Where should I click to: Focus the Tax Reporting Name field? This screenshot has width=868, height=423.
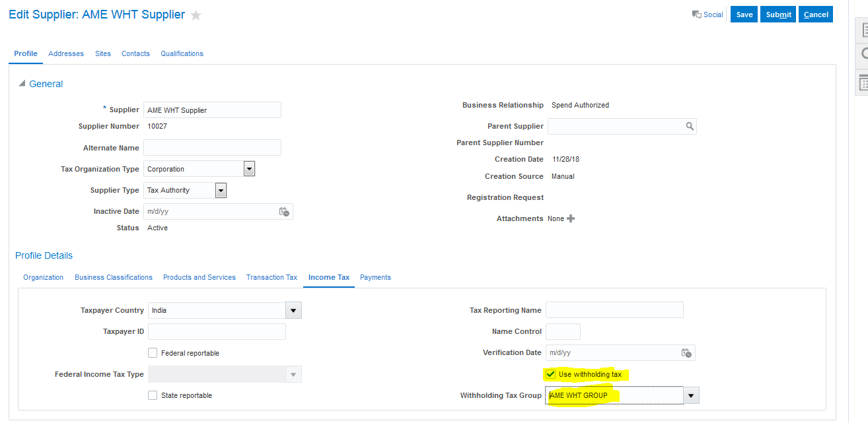[614, 310]
